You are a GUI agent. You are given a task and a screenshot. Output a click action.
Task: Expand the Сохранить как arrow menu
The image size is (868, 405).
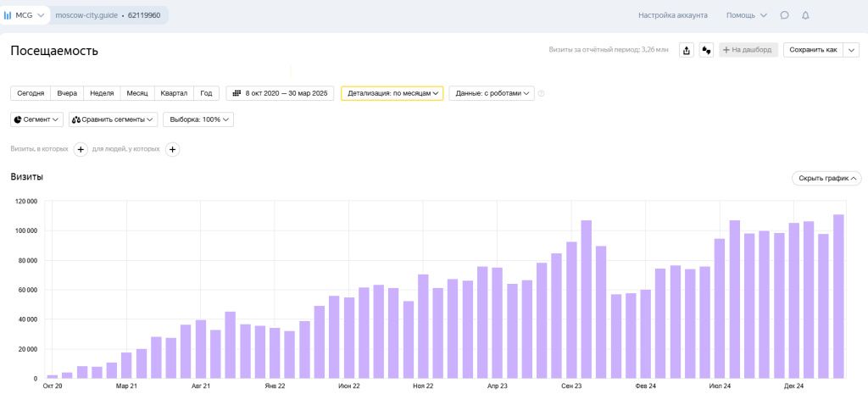click(x=851, y=50)
